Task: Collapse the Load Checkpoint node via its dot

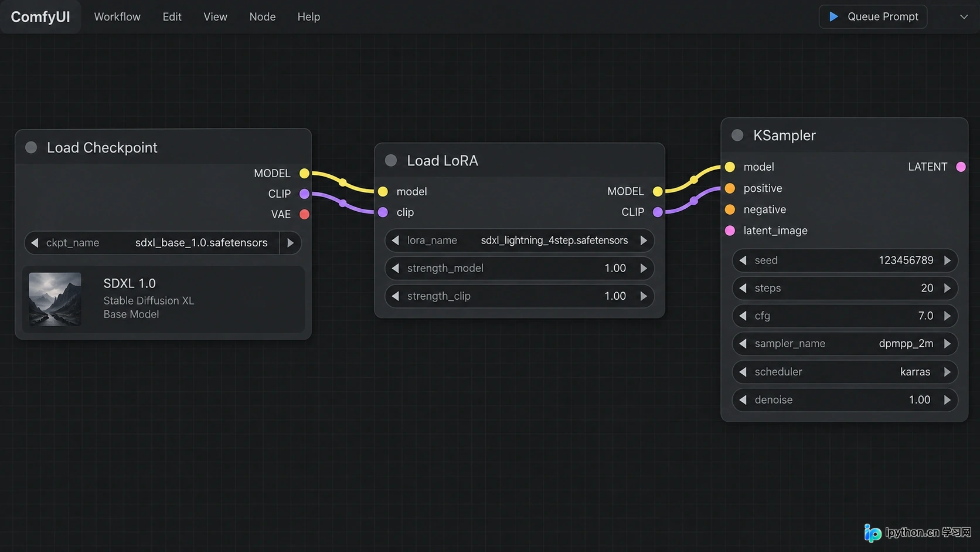Action: click(31, 147)
